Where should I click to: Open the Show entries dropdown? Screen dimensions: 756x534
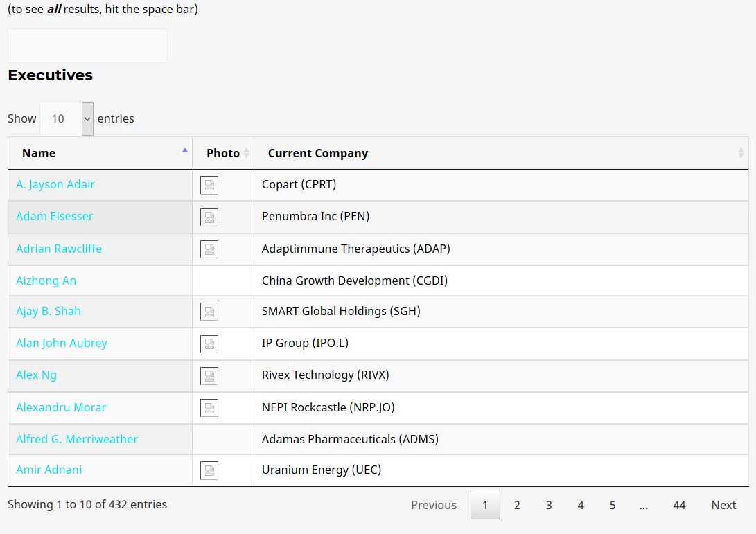click(67, 118)
